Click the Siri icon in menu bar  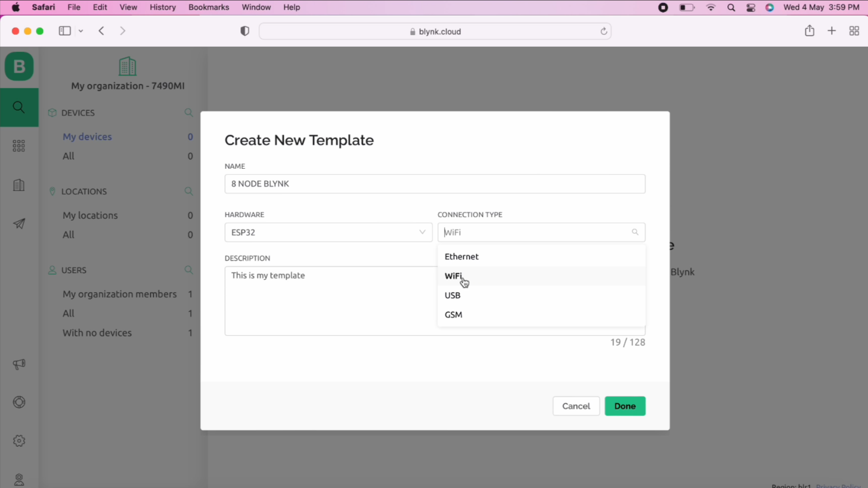tap(770, 7)
